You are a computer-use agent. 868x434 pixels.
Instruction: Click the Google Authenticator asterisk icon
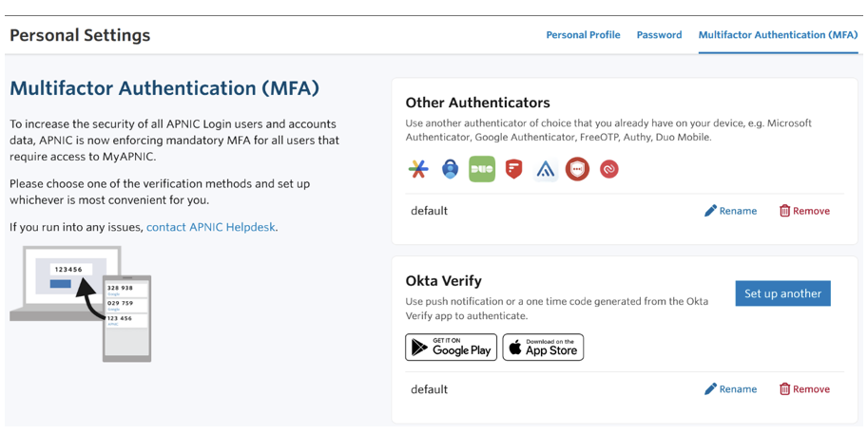click(418, 169)
